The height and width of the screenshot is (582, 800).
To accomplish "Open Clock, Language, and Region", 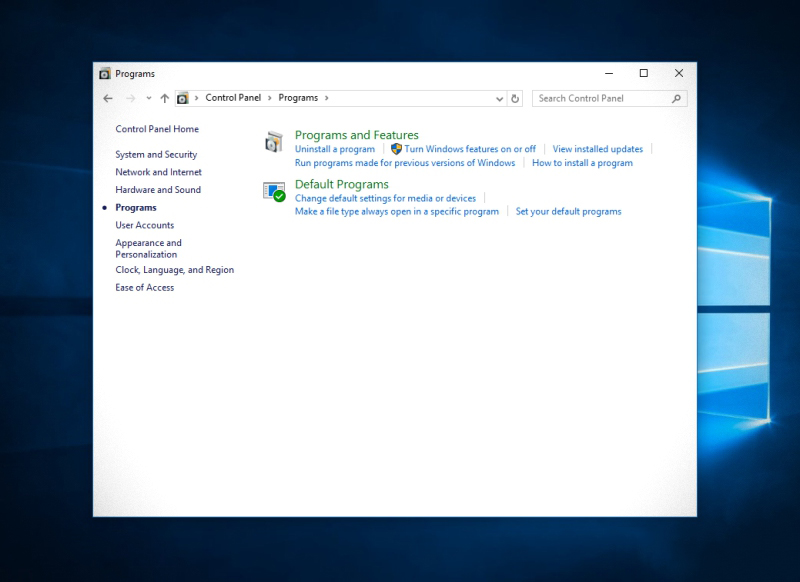I will tap(174, 269).
